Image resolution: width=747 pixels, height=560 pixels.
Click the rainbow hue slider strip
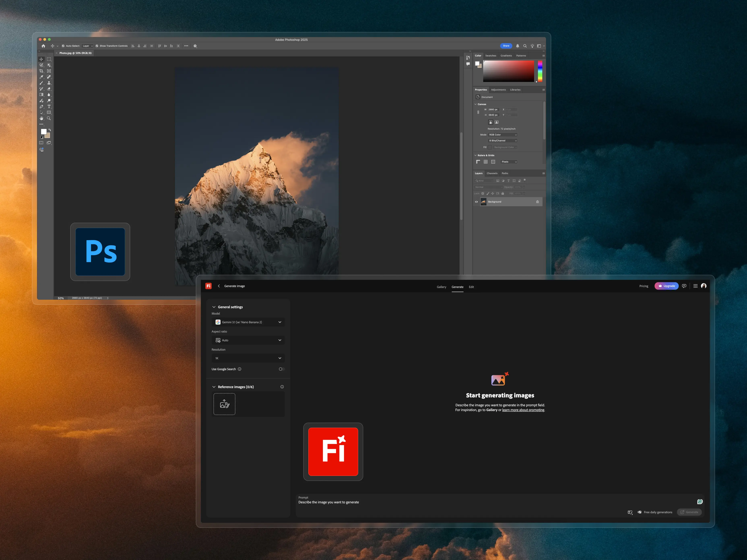(540, 71)
